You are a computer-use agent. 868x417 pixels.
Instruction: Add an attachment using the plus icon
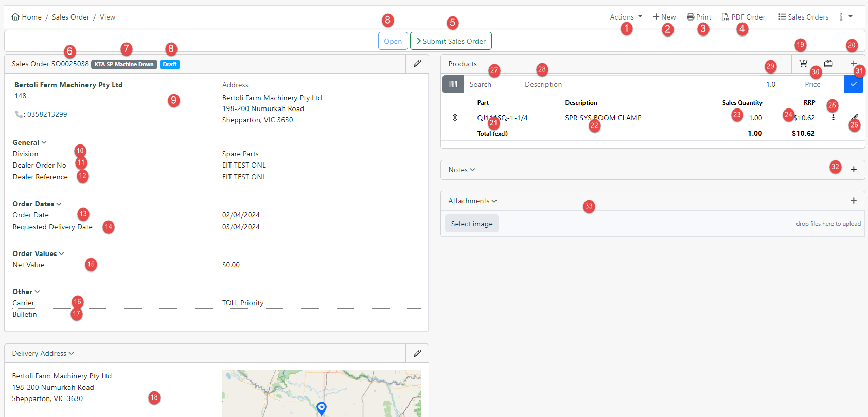click(854, 201)
